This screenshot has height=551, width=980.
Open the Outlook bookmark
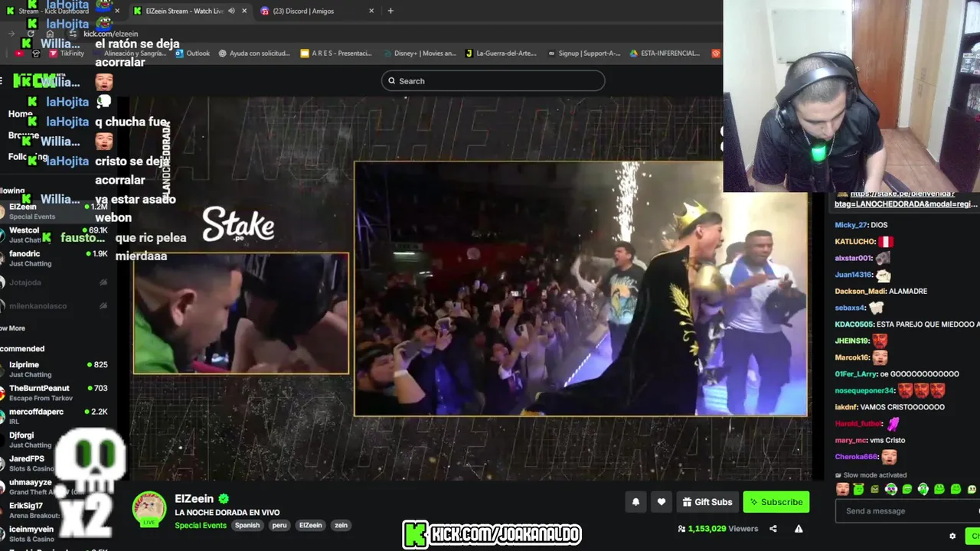[x=192, y=54]
